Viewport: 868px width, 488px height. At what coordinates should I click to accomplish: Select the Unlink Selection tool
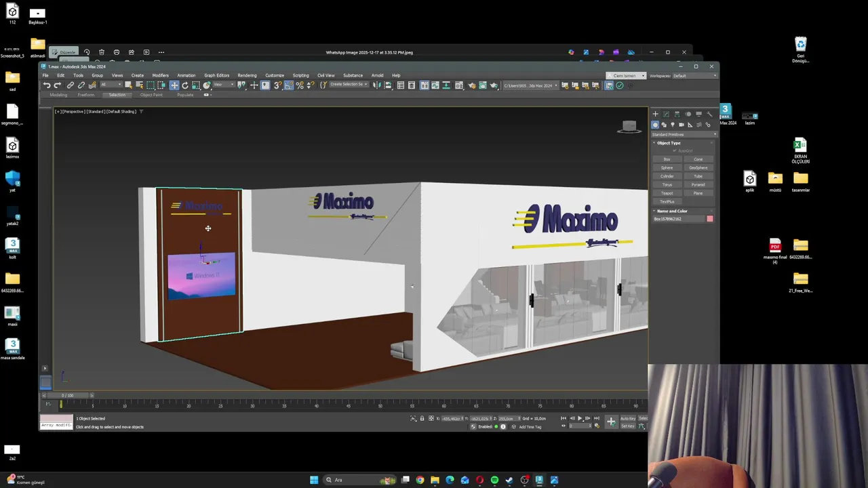(81, 85)
